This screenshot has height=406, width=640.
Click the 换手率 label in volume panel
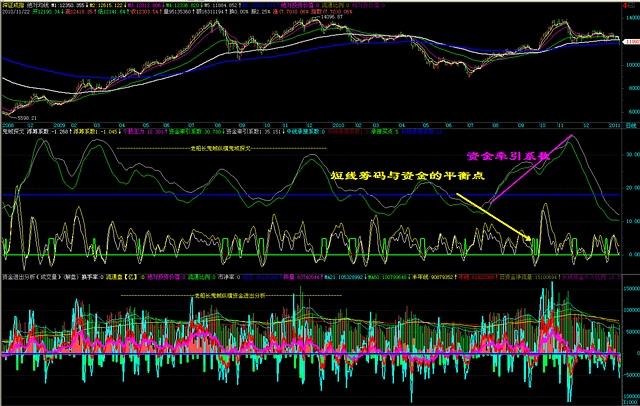click(89, 277)
